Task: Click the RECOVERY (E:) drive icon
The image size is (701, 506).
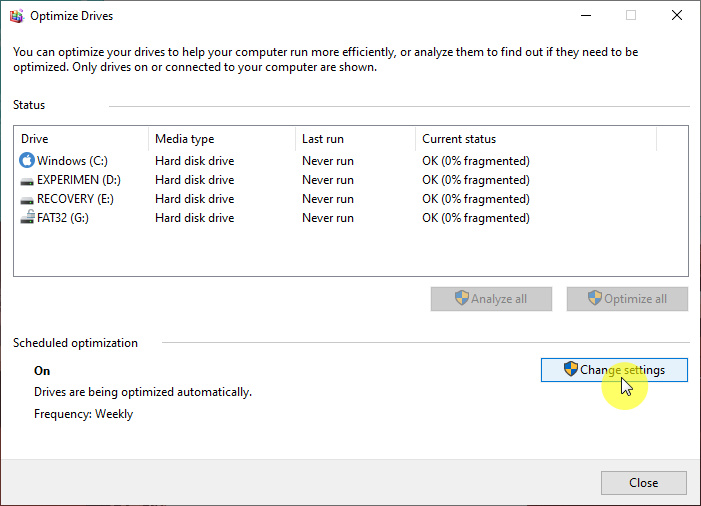Action: click(x=27, y=200)
